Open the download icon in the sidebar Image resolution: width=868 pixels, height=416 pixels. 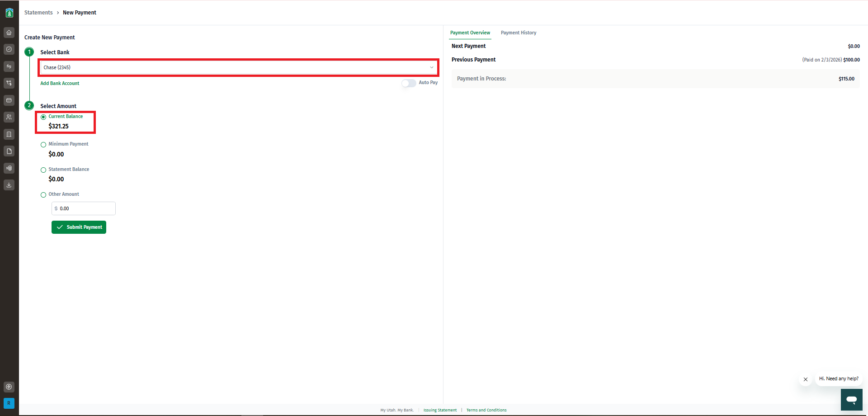click(x=9, y=185)
